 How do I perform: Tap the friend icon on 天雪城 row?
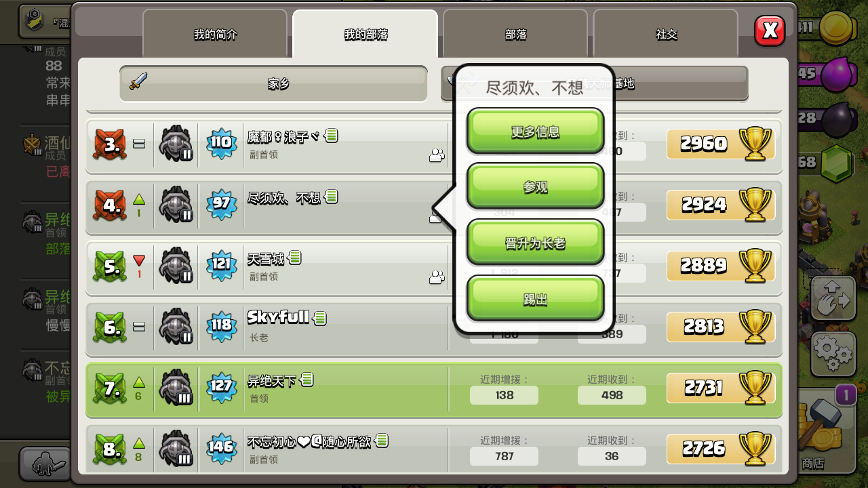(437, 277)
